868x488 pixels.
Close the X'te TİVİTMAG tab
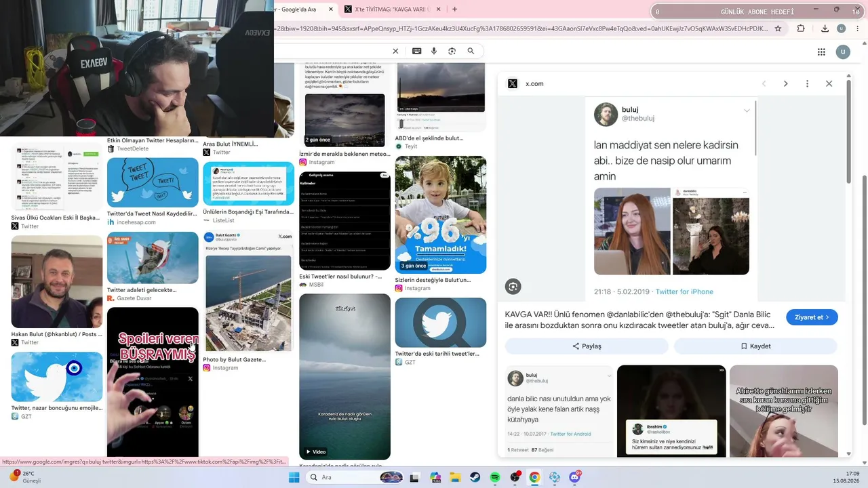click(x=439, y=9)
